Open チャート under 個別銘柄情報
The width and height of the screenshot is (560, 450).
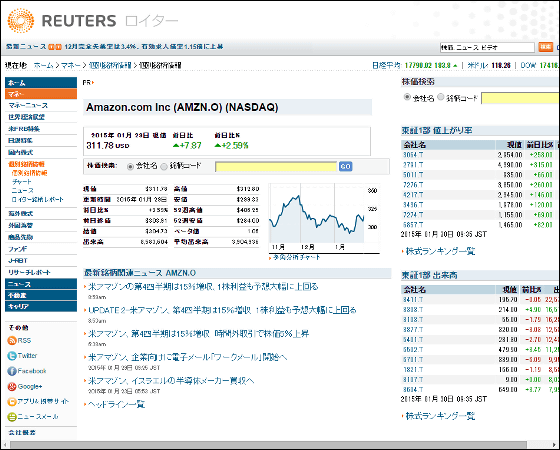click(x=22, y=182)
